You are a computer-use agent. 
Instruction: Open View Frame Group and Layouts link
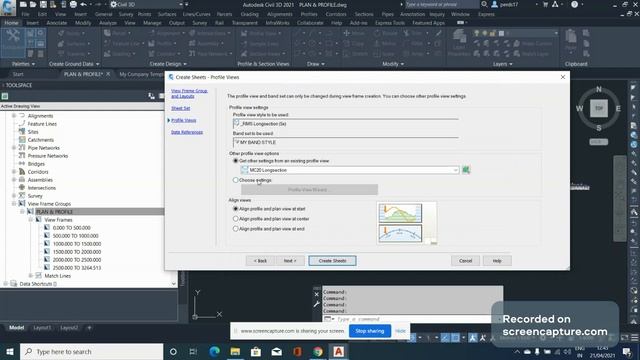coord(189,93)
